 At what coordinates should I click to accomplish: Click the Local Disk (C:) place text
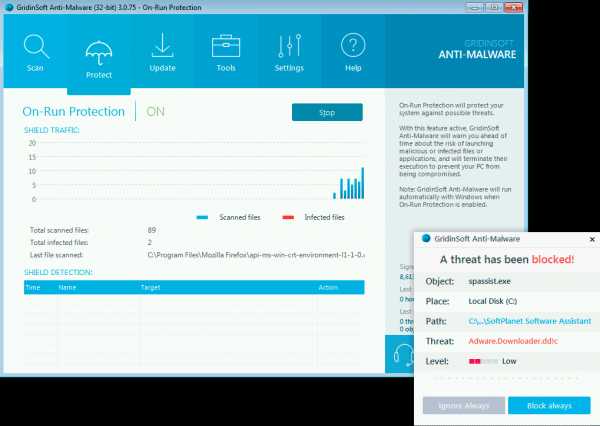pyautogui.click(x=493, y=301)
